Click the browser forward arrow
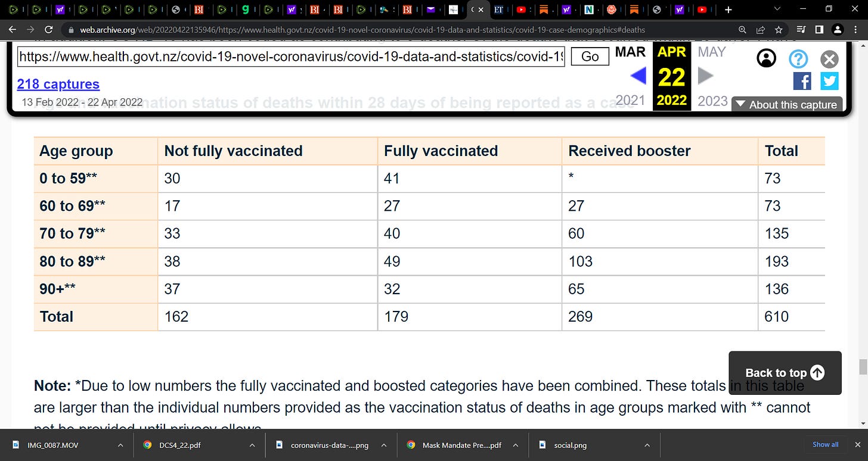This screenshot has width=868, height=461. pos(30,29)
